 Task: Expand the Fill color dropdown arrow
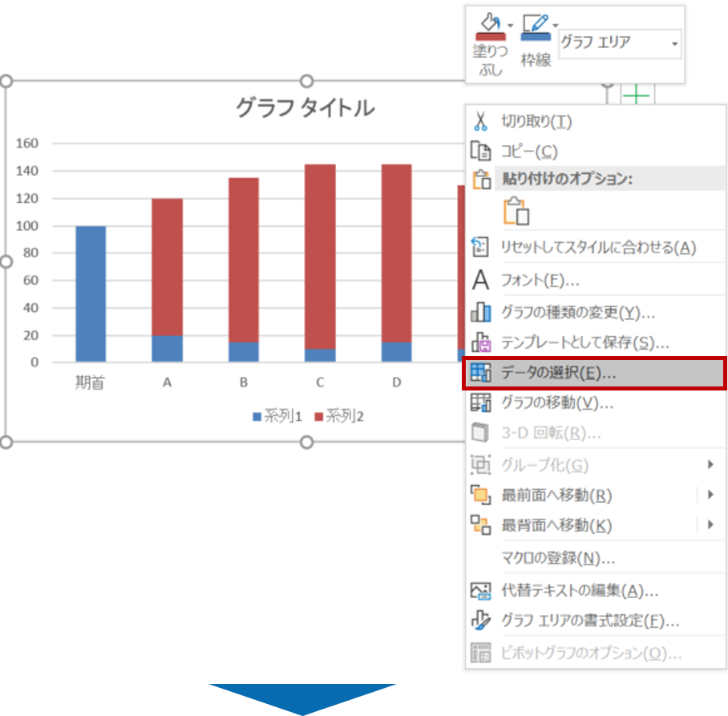tap(511, 24)
